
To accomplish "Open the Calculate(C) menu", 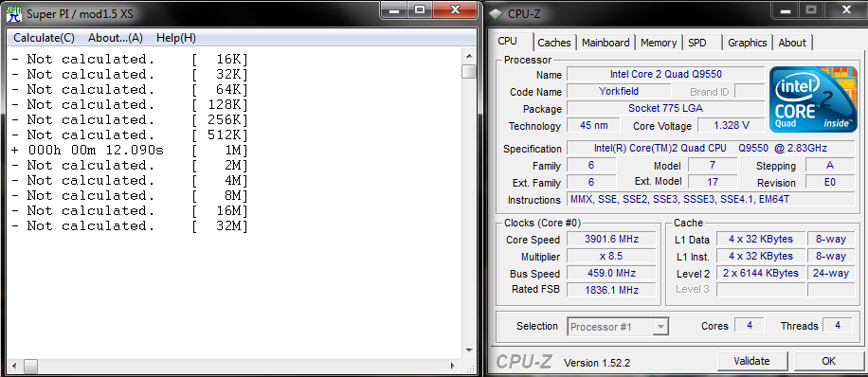I will click(x=44, y=38).
